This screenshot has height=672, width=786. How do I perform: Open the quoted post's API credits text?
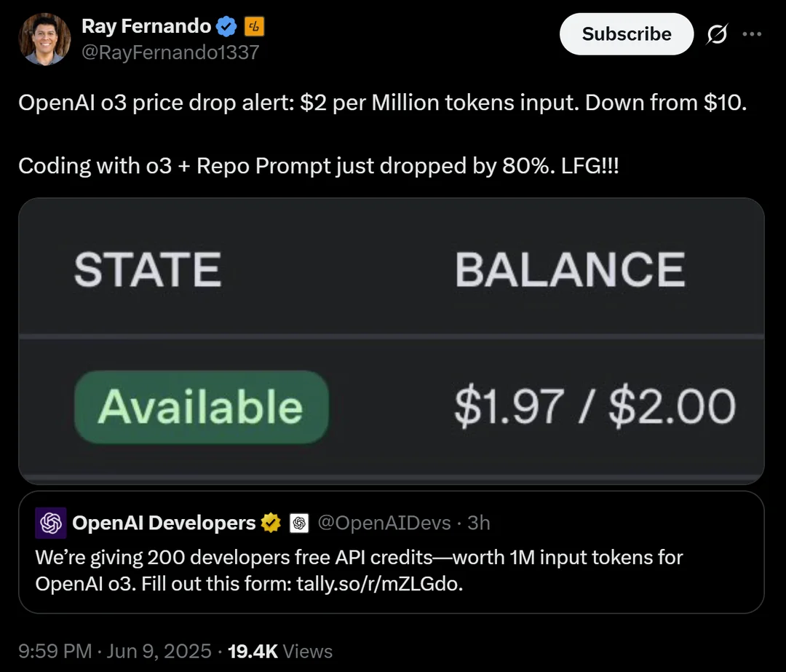358,571
